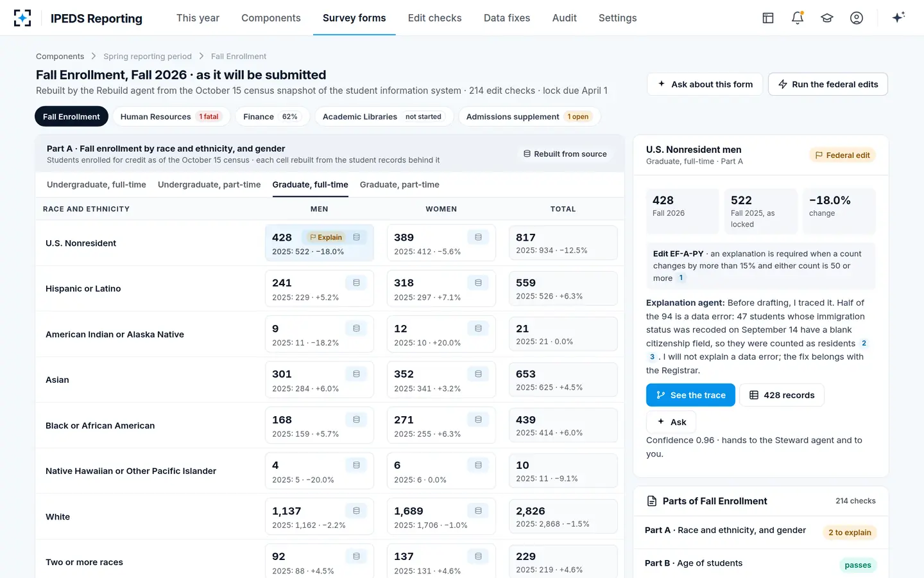Viewport: 924px width, 578px height.
Task: Open the 428 records button
Action: (x=782, y=395)
